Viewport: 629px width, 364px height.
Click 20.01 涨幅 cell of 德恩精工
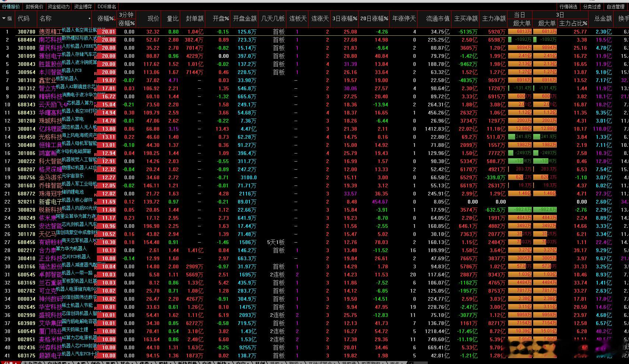[x=106, y=32]
